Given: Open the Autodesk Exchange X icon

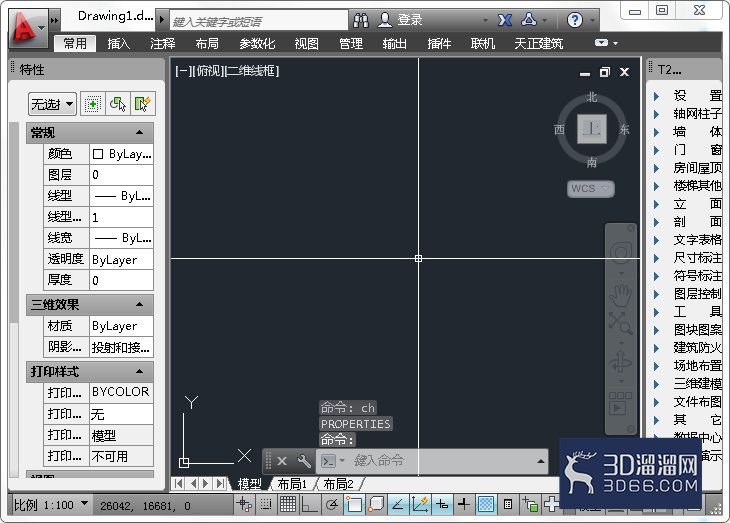Looking at the screenshot, I should click(x=505, y=20).
